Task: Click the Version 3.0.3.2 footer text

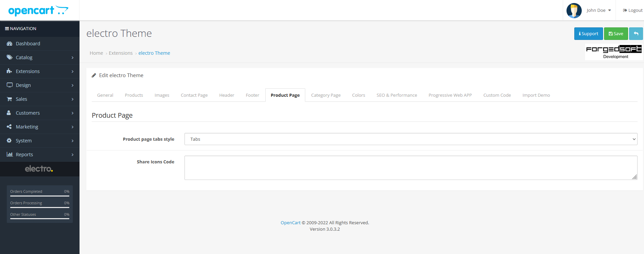Action: click(x=325, y=229)
